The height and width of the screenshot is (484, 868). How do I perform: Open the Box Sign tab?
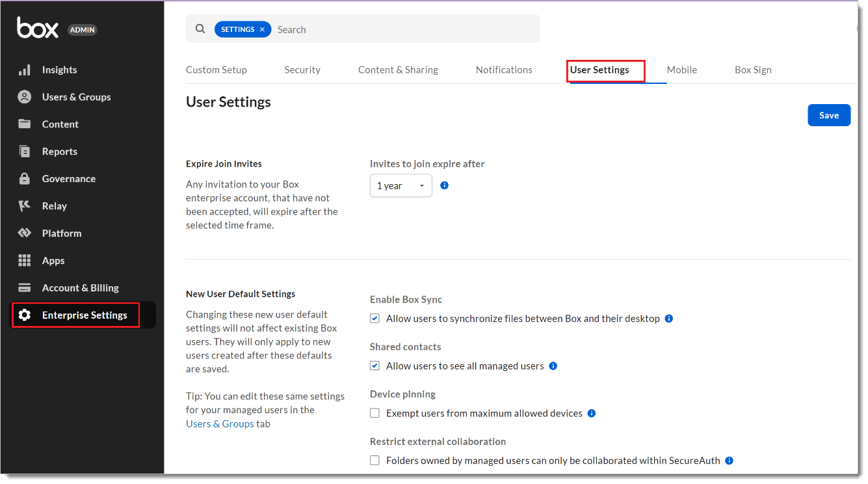[x=753, y=70]
